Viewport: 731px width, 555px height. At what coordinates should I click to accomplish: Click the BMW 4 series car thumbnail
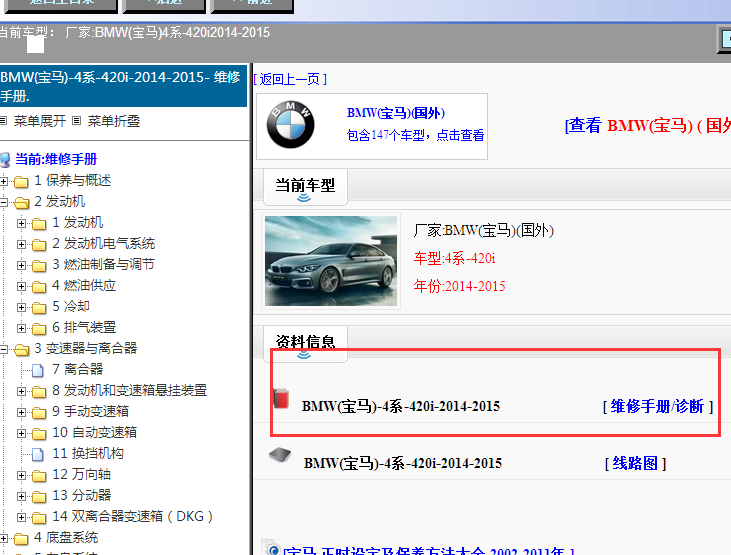(x=331, y=261)
